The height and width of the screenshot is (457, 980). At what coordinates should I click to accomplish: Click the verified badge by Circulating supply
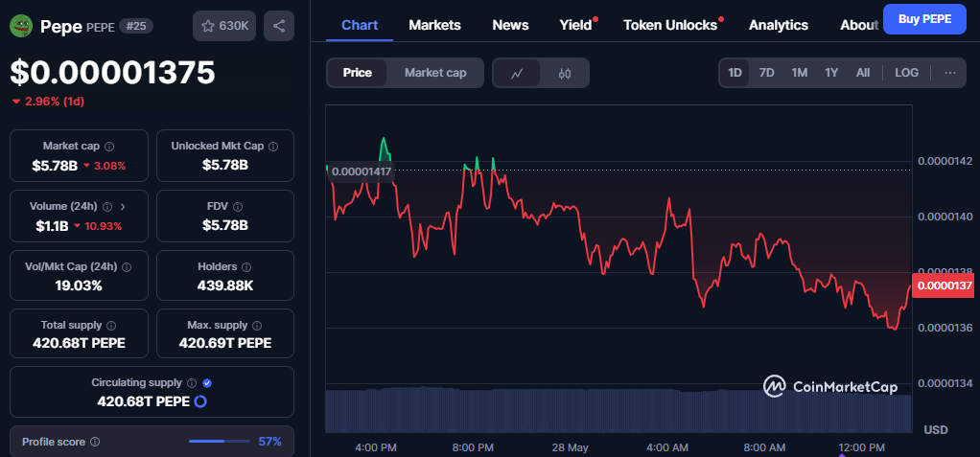207,382
